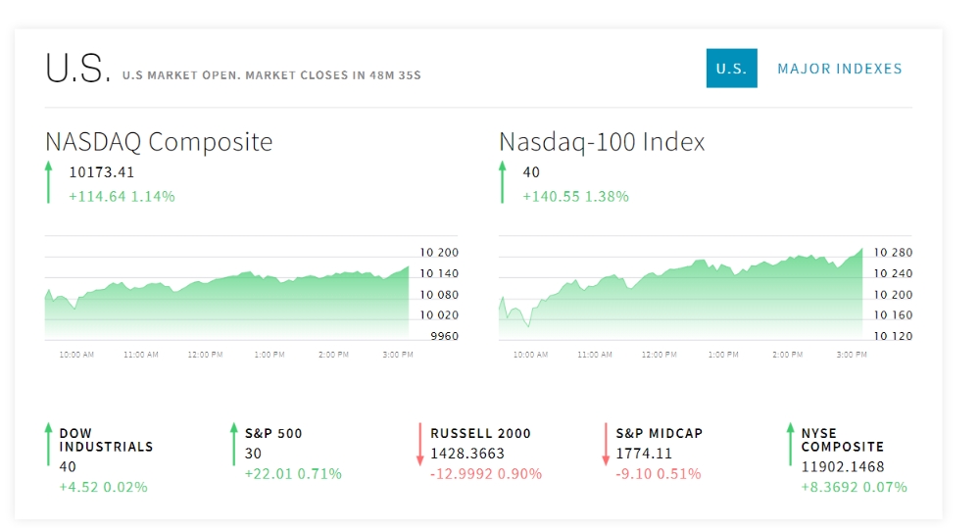Screen dimensions: 980x528
Task: Click the green up arrow beside Nasdaq-100 Index
Action: [502, 183]
